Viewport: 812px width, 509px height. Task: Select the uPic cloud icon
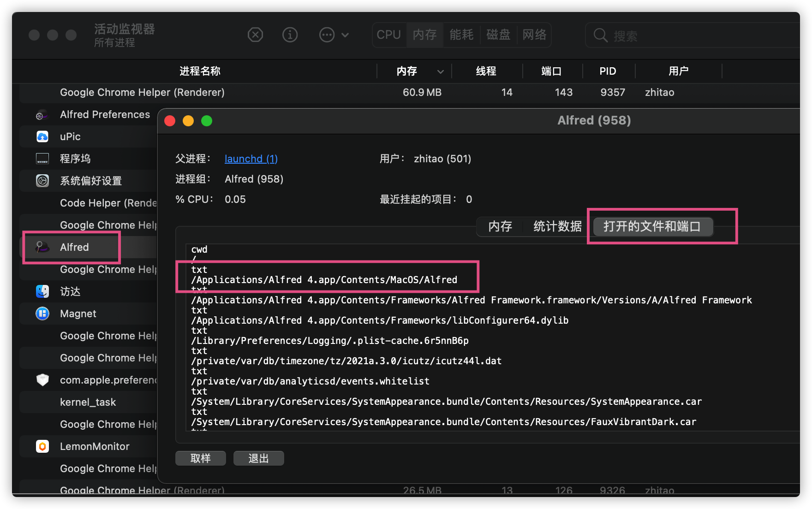point(42,137)
